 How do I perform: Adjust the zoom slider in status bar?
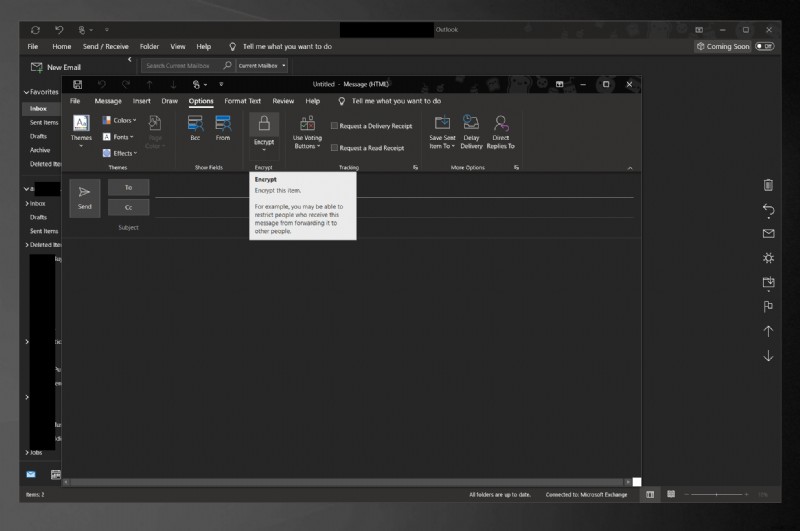(716, 495)
